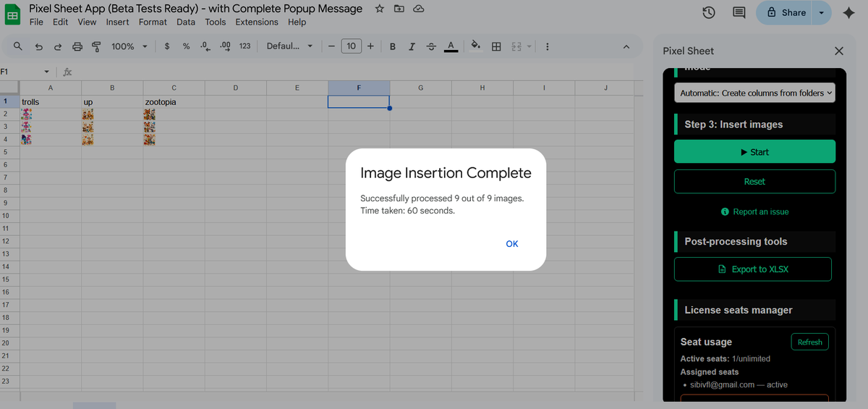Select cell C1 containing zootopia

click(174, 102)
